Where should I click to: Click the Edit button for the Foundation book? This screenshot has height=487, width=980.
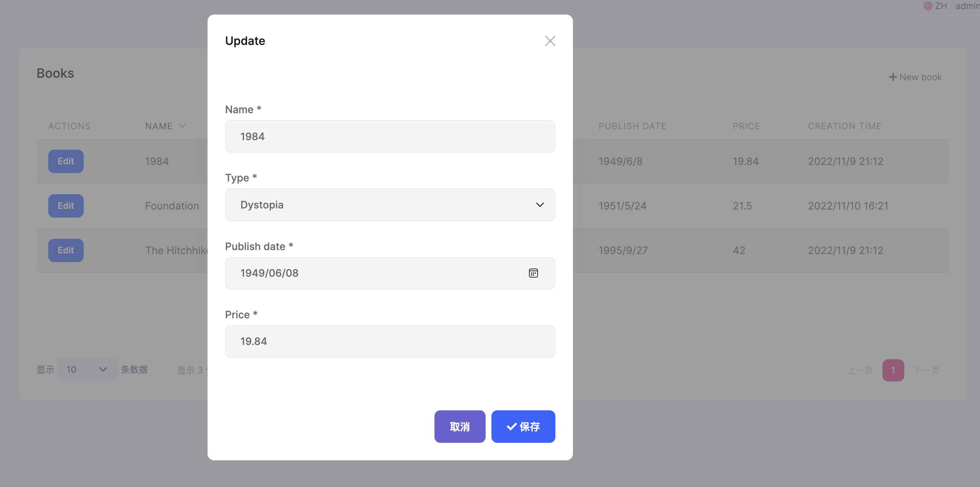click(65, 206)
